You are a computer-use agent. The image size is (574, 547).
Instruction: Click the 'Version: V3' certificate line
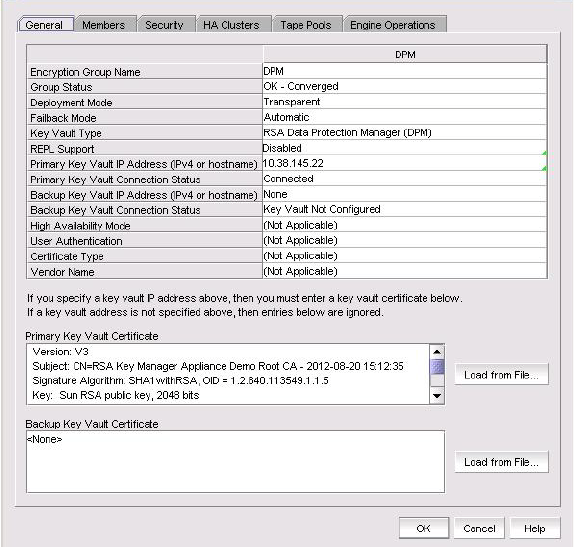[x=60, y=351]
